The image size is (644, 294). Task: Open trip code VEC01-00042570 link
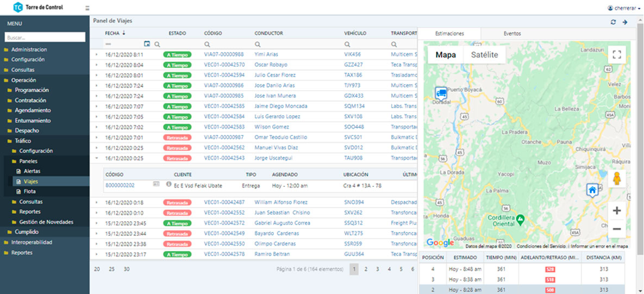tap(224, 65)
